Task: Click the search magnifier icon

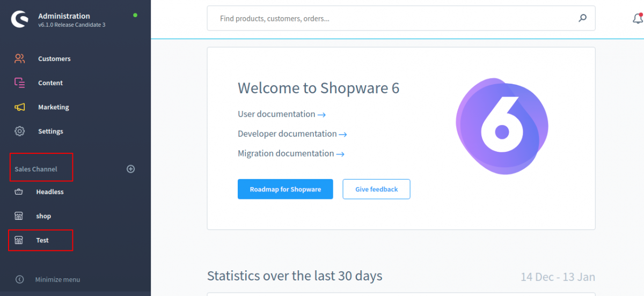Action: (x=582, y=18)
